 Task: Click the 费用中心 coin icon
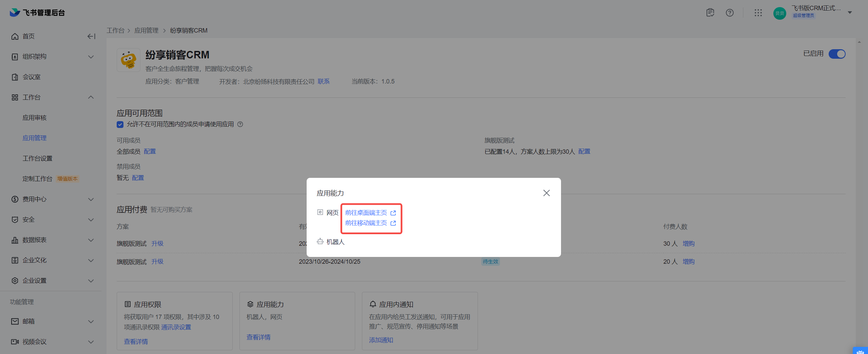15,199
